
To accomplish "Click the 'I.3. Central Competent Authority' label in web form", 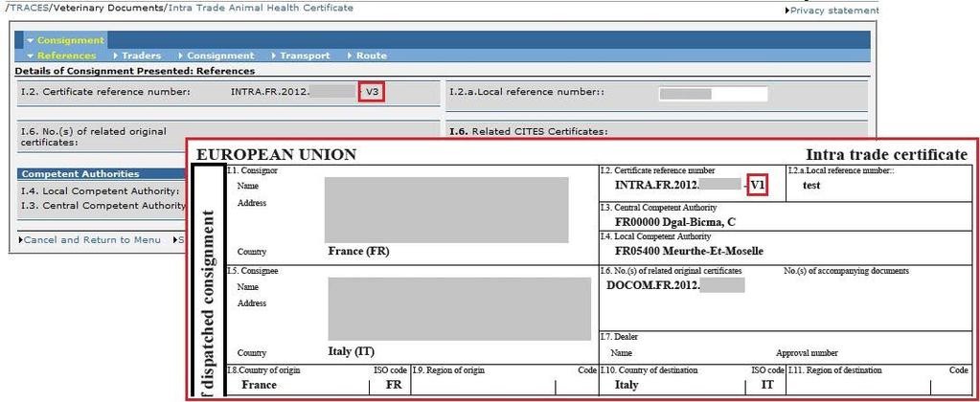I will coord(103,206).
